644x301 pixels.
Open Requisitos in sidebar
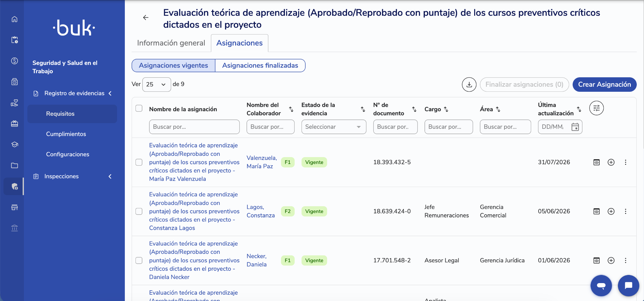coord(72,114)
